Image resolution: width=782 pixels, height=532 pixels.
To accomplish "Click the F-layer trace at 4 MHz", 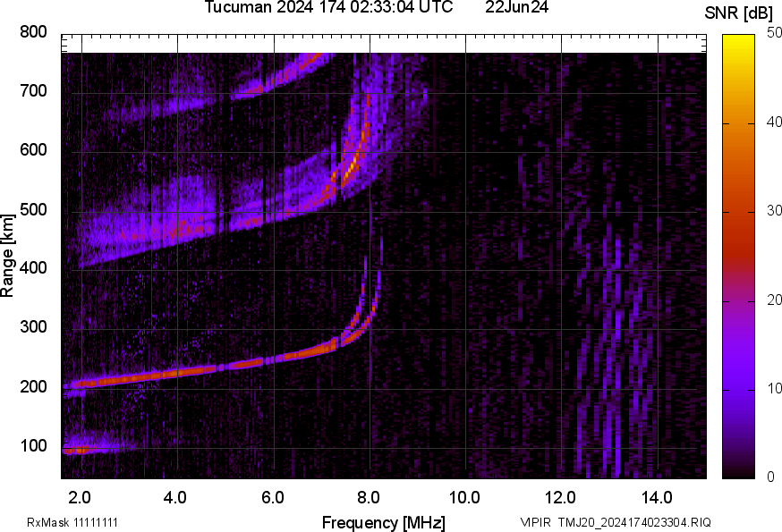I will tap(177, 372).
